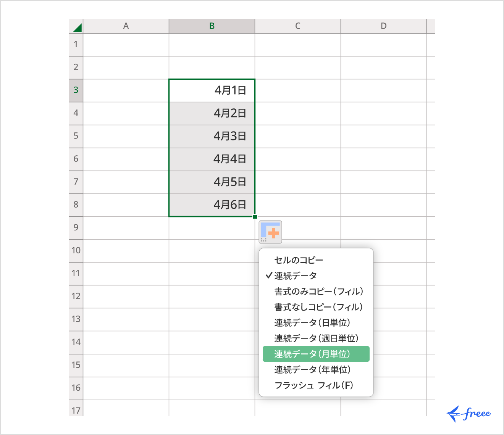Viewport: 504px width, 435px height.
Task: Choose 連続データ（週日単位） fill option
Action: point(317,338)
